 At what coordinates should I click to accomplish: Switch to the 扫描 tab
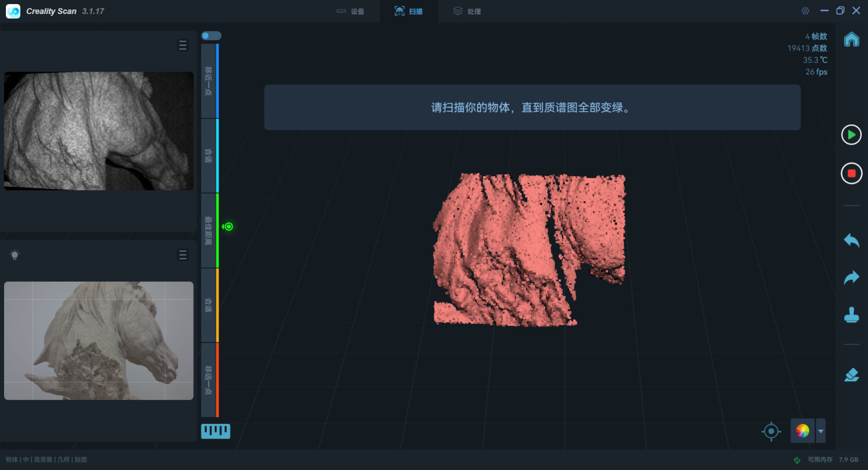[409, 11]
